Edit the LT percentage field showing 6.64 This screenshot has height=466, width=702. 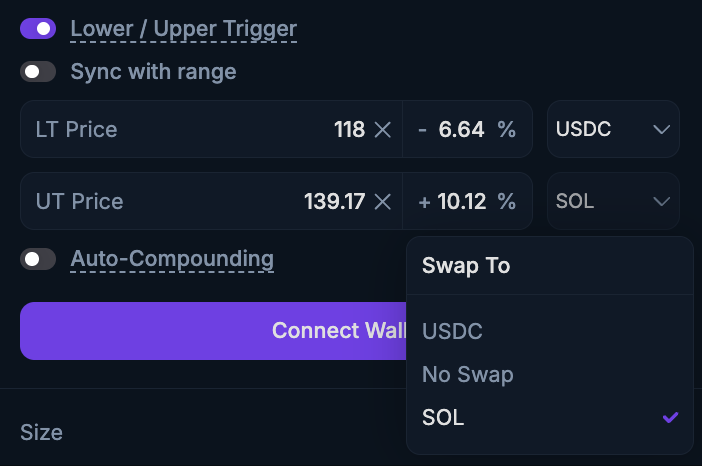coord(460,129)
